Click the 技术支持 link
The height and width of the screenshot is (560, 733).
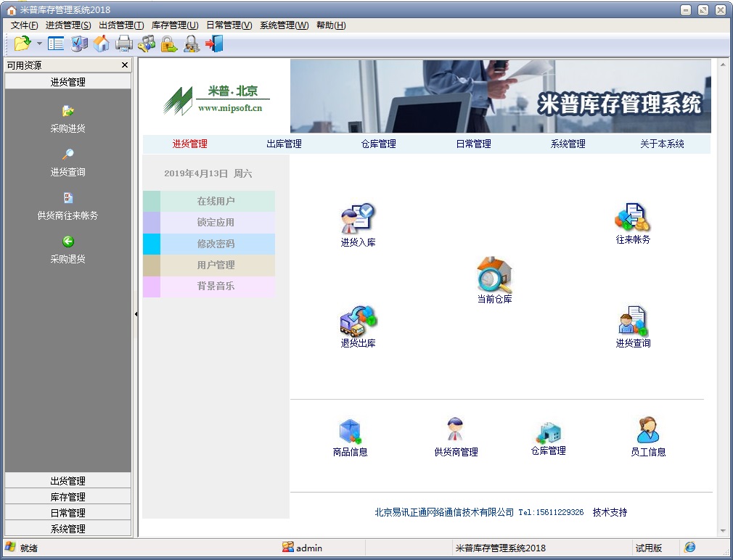point(610,512)
